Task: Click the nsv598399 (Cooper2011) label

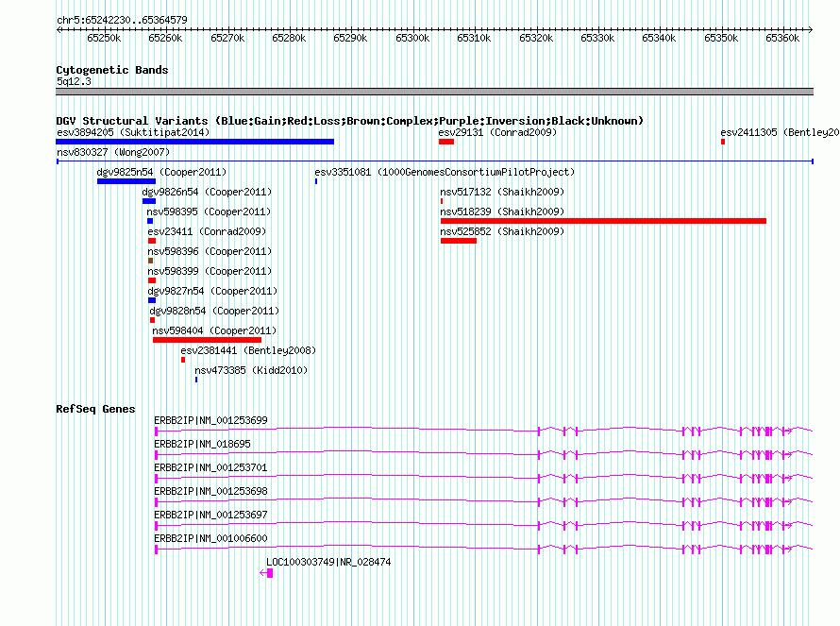Action: point(210,271)
